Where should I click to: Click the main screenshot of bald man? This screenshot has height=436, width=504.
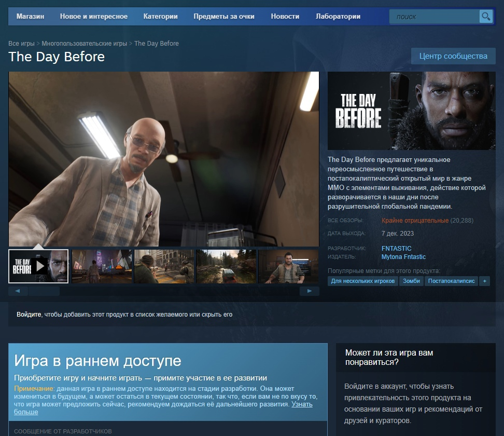click(164, 159)
